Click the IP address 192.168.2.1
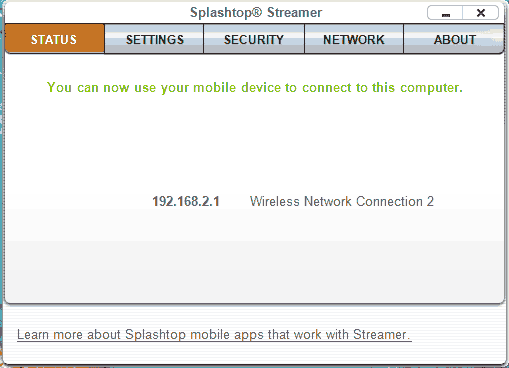The height and width of the screenshot is (368, 509). tap(186, 201)
